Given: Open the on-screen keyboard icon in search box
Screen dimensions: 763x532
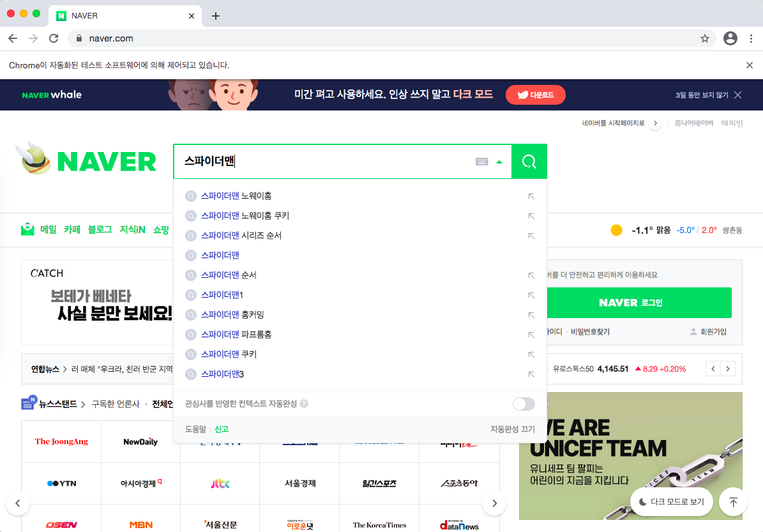Looking at the screenshot, I should click(x=481, y=162).
